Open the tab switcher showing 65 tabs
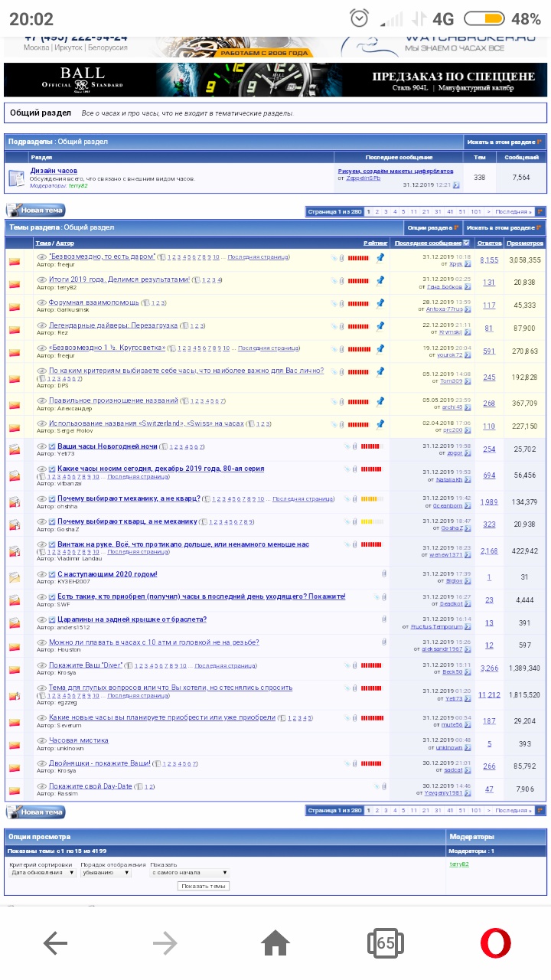 tap(385, 943)
